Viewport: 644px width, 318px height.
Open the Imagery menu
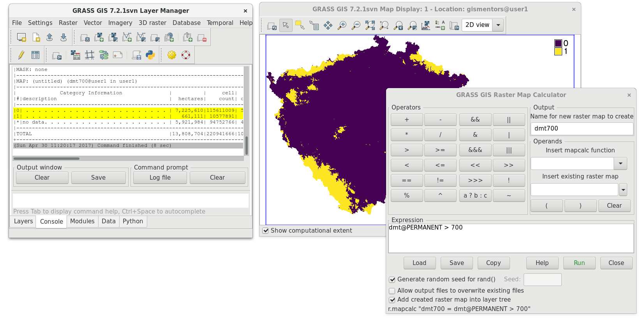tap(120, 23)
